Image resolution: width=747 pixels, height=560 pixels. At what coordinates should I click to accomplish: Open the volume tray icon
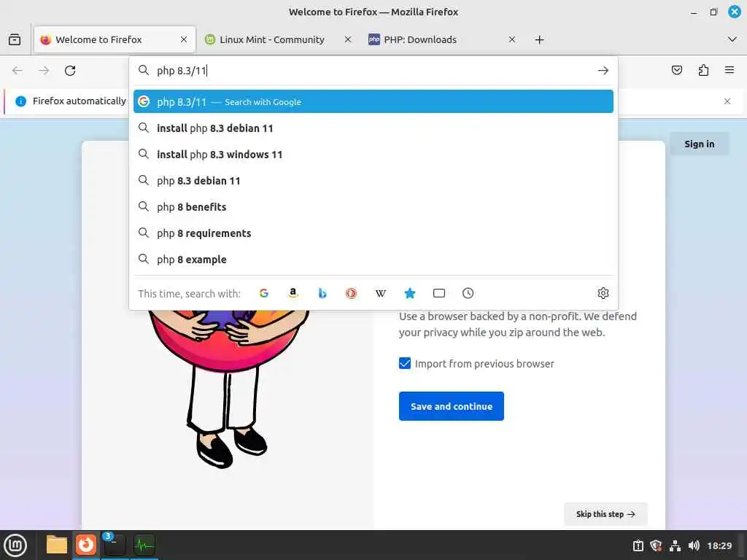[694, 545]
